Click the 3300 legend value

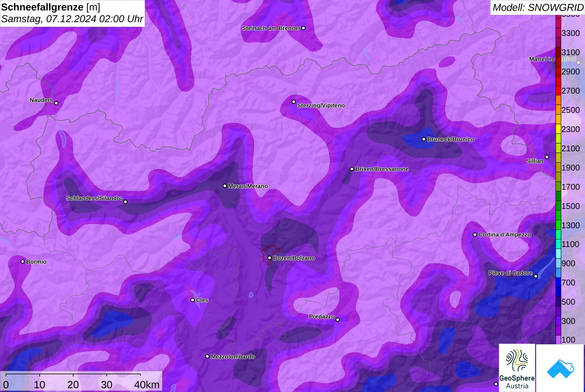(571, 33)
